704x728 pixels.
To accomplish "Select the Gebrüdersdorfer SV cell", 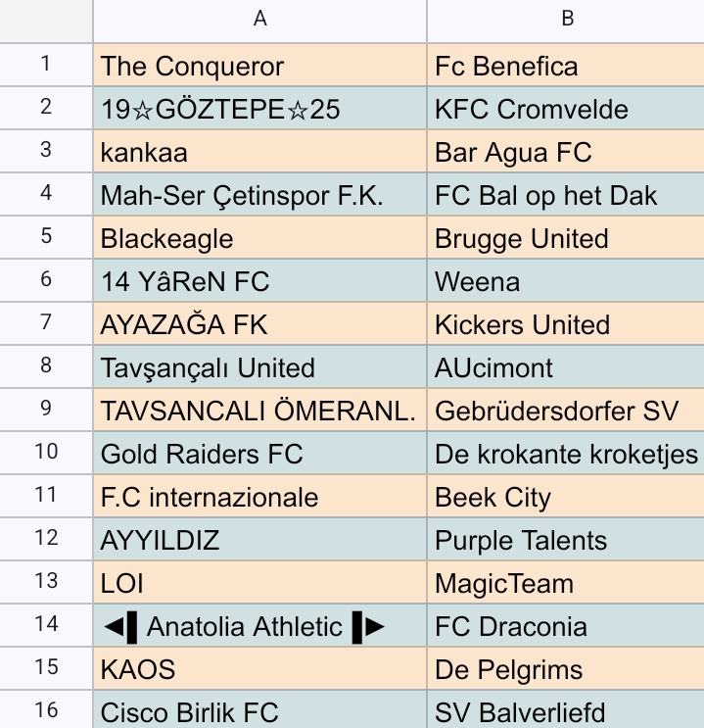I will [566, 410].
